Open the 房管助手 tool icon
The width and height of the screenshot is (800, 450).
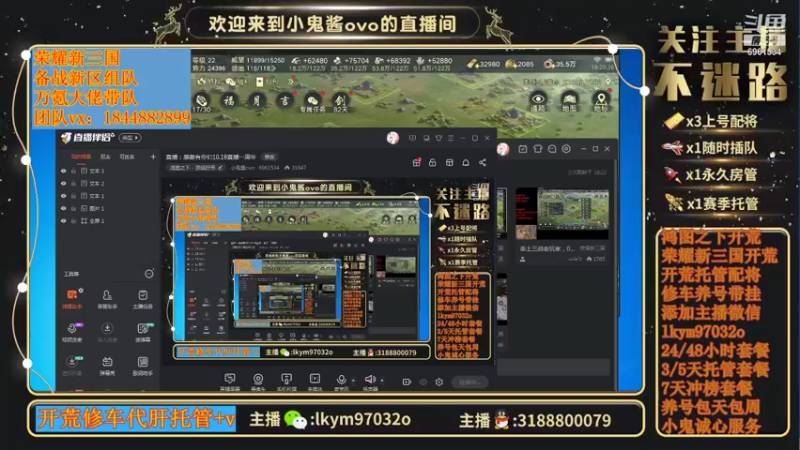(107, 299)
